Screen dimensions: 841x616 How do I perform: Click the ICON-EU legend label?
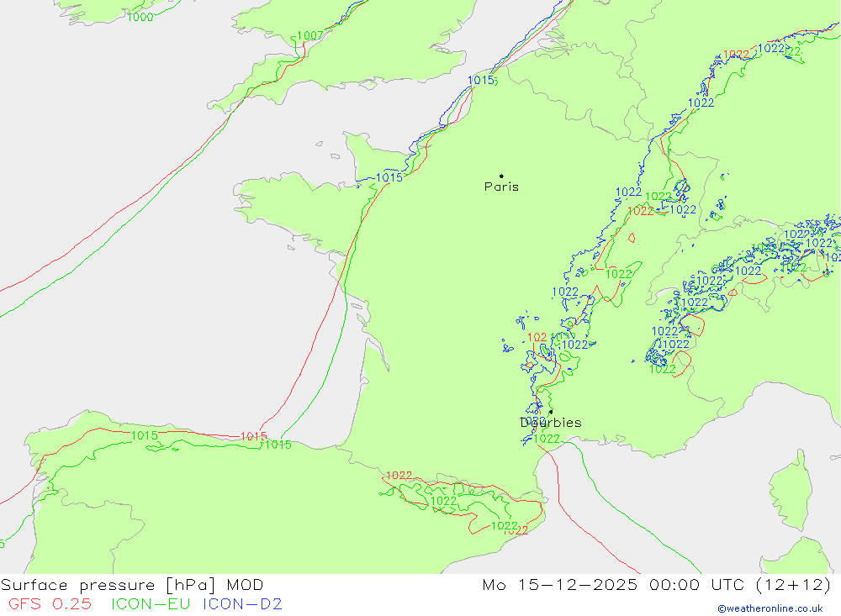(151, 603)
